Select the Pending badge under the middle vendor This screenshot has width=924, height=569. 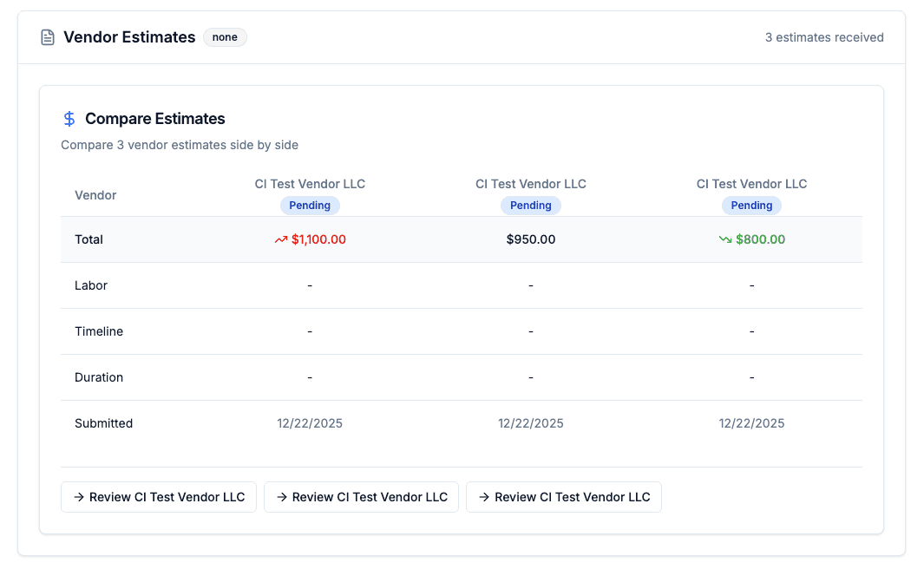point(530,206)
